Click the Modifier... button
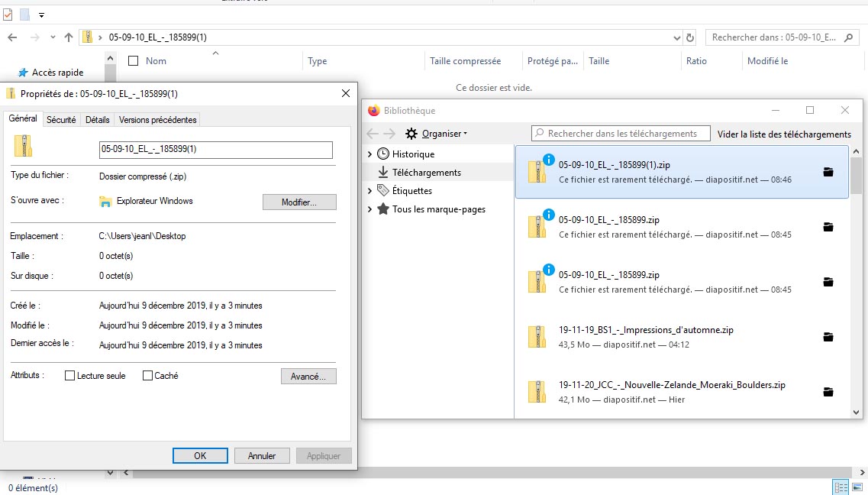The image size is (868, 495). coord(299,202)
